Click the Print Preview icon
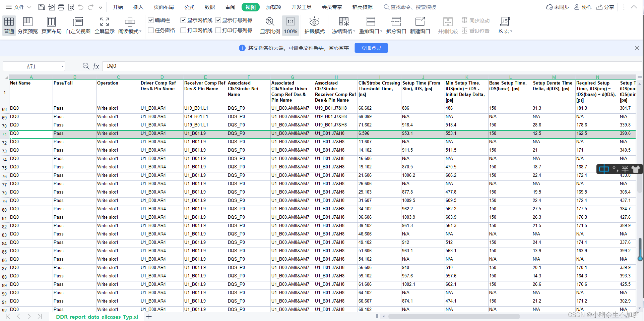 pyautogui.click(x=71, y=7)
